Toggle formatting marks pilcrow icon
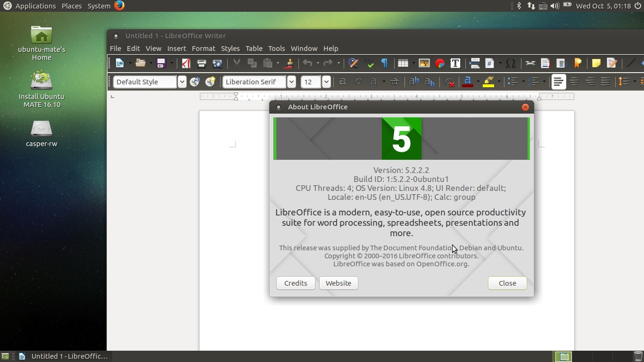The width and height of the screenshot is (644, 362). pos(384,63)
